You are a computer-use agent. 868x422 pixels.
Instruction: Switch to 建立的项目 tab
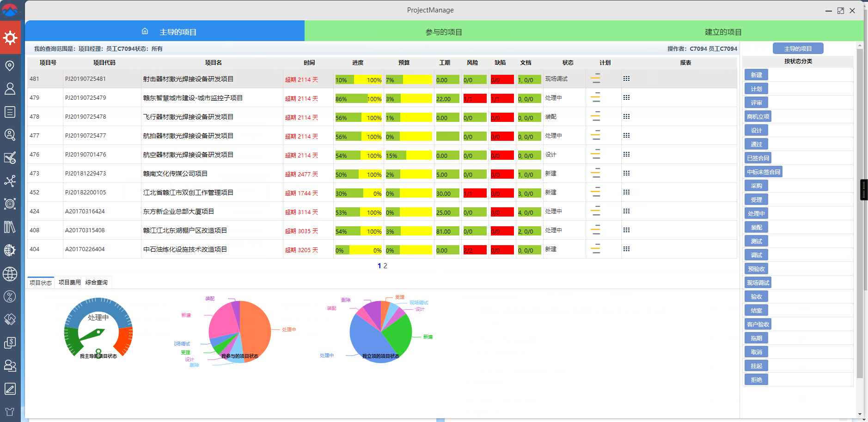pos(723,32)
